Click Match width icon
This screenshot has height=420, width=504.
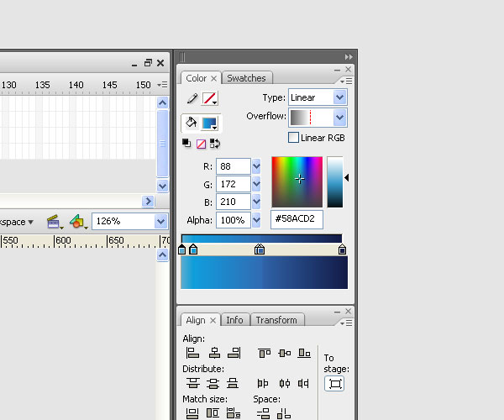pos(192,413)
